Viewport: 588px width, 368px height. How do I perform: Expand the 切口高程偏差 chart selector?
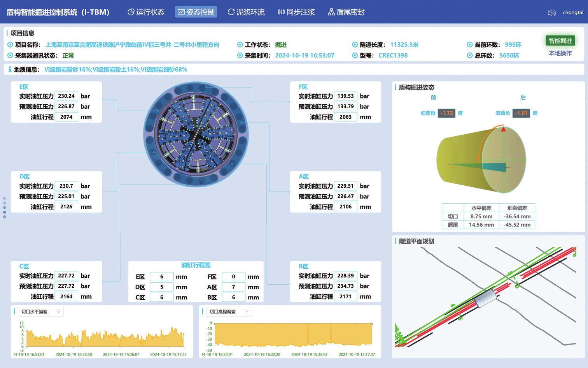229,312
